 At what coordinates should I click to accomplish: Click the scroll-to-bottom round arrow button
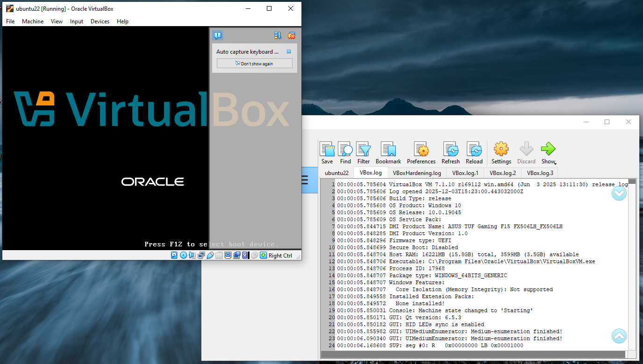(619, 193)
